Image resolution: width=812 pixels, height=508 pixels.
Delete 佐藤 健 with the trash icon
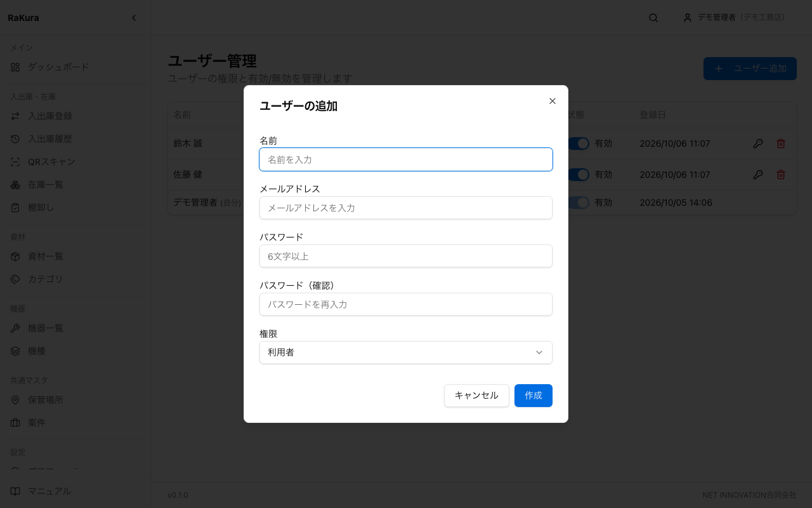coord(781,174)
